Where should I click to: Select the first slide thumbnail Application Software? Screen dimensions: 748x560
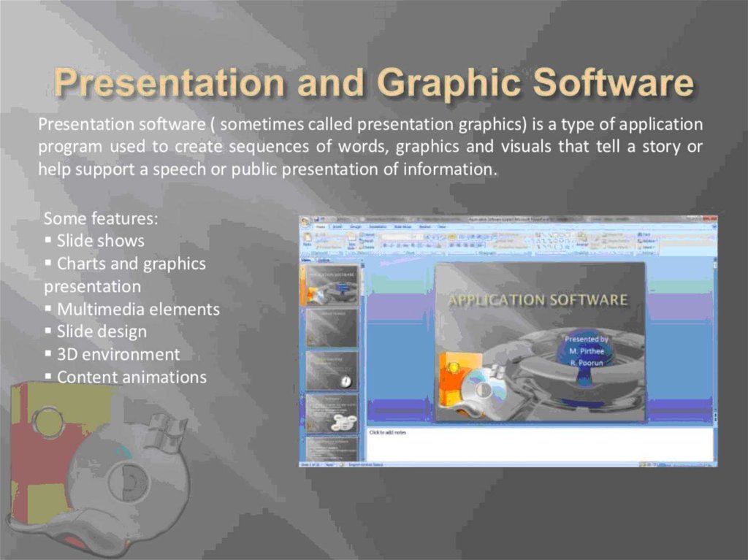point(331,285)
